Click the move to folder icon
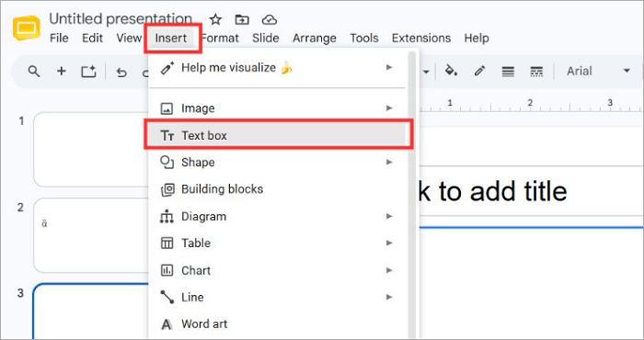644x340 pixels. [242, 19]
